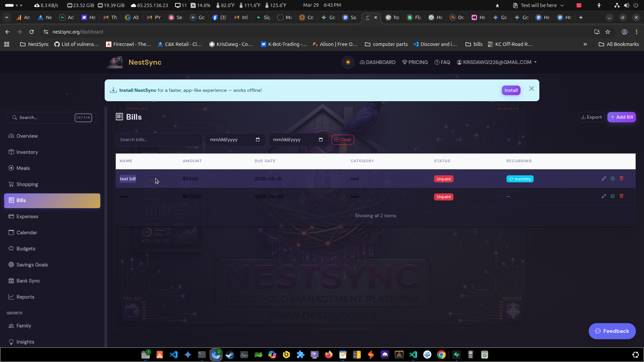Click the NestSync logo
The height and width of the screenshot is (362, 644).
click(x=114, y=62)
